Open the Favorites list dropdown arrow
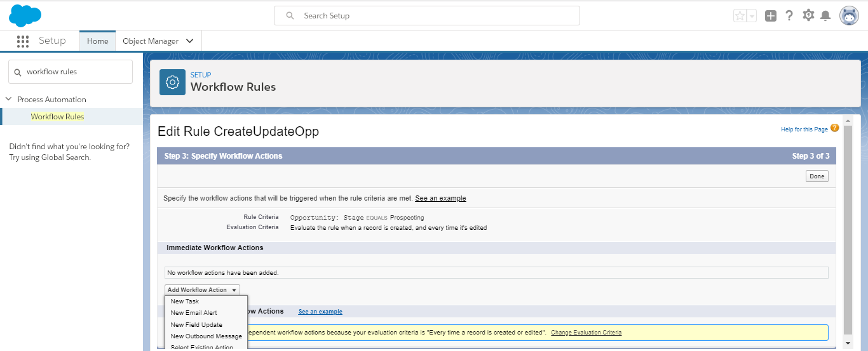 [x=752, y=16]
